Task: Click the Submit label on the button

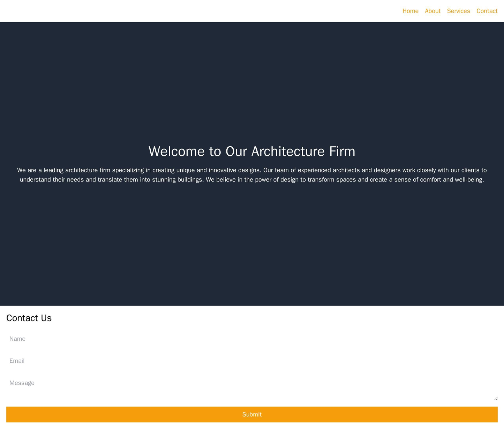Action: [252, 414]
